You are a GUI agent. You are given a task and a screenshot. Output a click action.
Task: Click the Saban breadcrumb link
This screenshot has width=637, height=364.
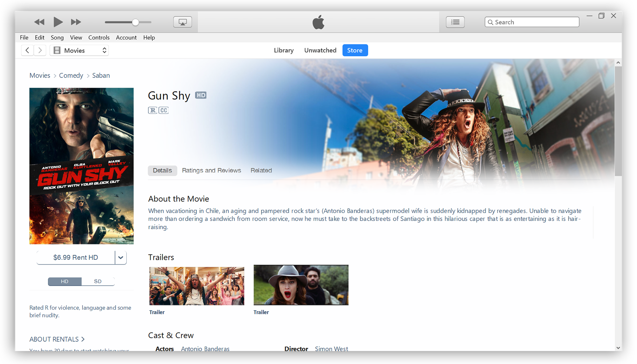click(101, 76)
